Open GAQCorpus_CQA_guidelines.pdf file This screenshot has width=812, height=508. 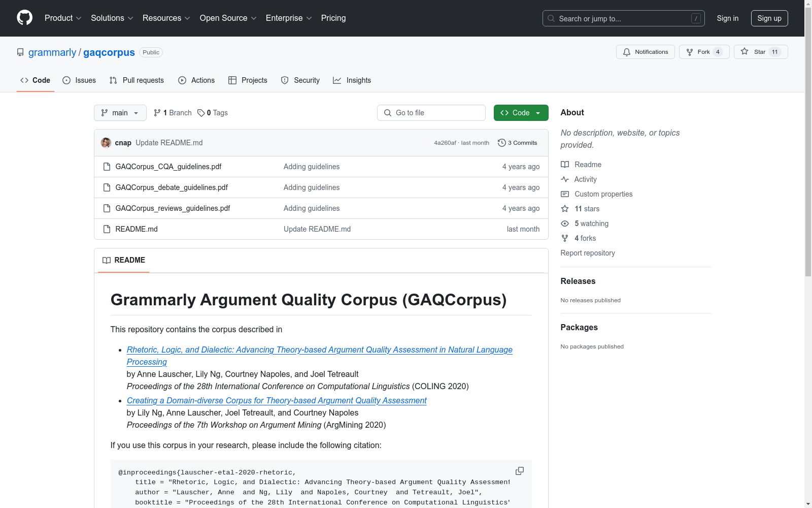pyautogui.click(x=168, y=167)
